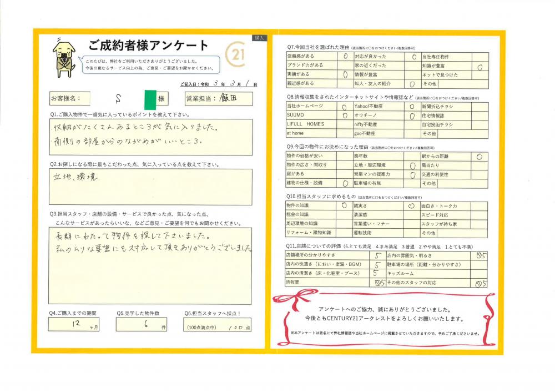
Task: Click the green redaction block beside customer name
Action: pyautogui.click(x=148, y=99)
